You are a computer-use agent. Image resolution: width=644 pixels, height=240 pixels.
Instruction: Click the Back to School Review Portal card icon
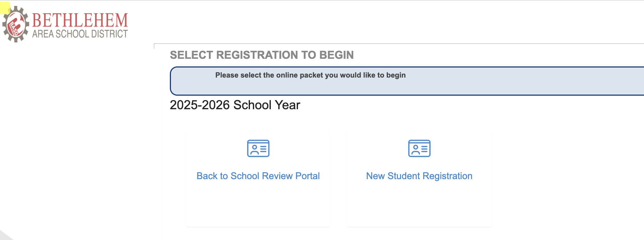tap(258, 149)
